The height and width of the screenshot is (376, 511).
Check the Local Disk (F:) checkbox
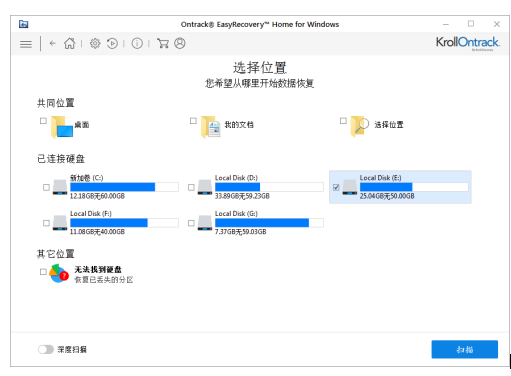click(46, 223)
